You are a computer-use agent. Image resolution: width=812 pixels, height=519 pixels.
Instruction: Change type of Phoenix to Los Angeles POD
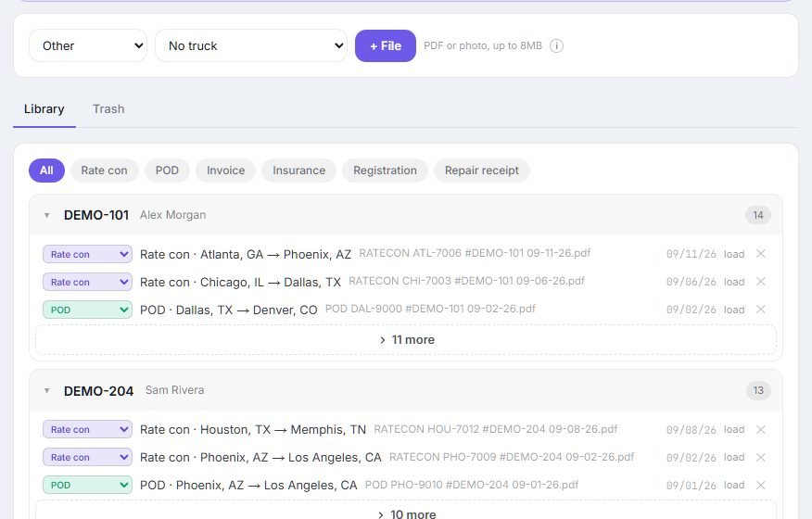coord(87,486)
